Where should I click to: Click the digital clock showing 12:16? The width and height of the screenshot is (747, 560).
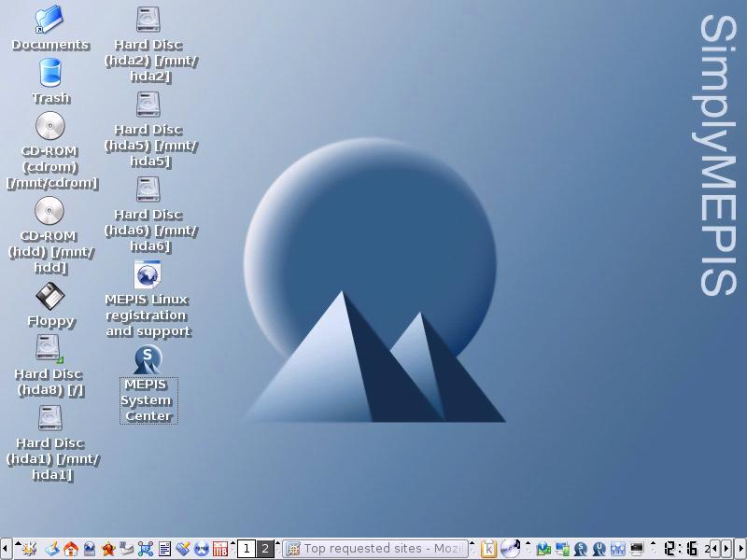[682, 549]
